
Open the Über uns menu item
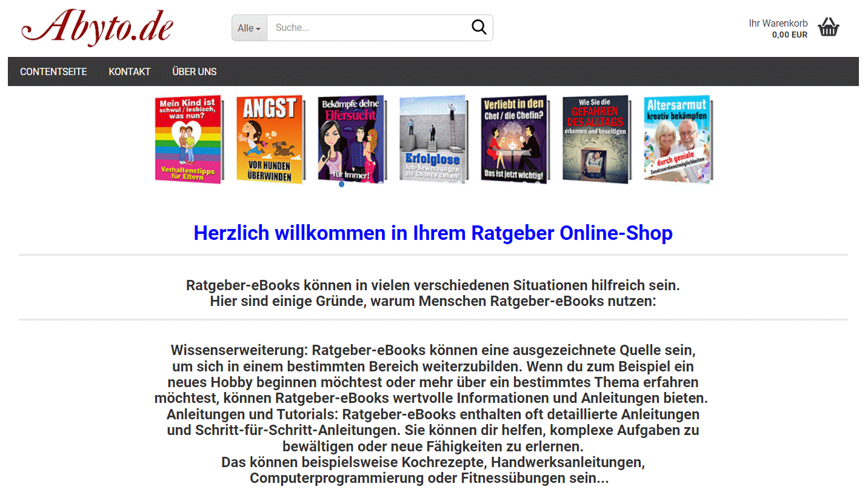click(194, 71)
